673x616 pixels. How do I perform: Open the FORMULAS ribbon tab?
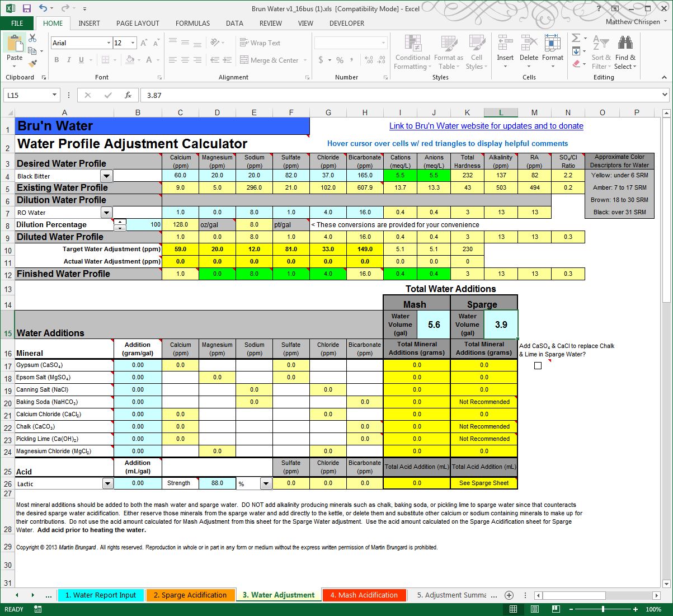pyautogui.click(x=192, y=23)
